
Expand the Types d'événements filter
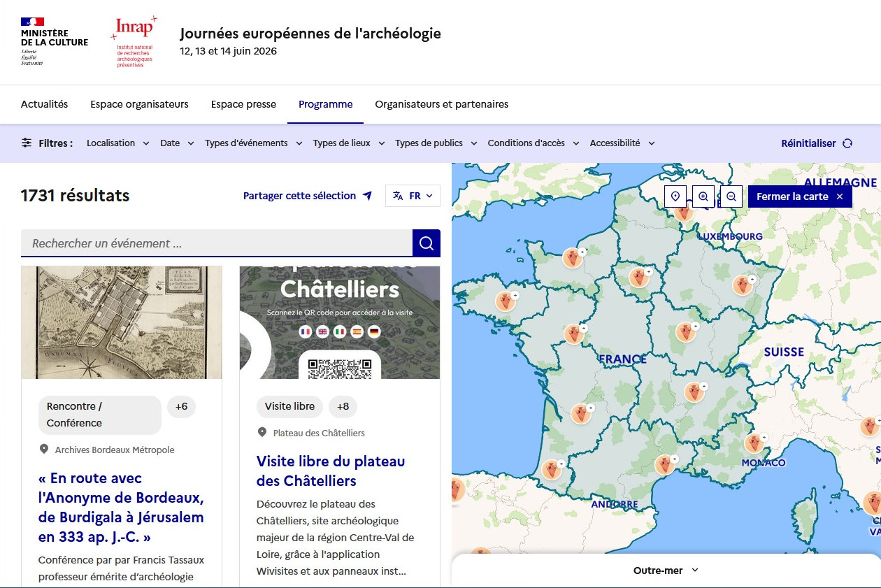tap(254, 143)
